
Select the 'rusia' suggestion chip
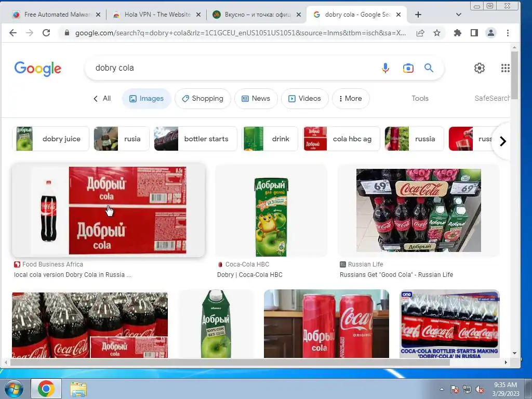click(x=121, y=139)
